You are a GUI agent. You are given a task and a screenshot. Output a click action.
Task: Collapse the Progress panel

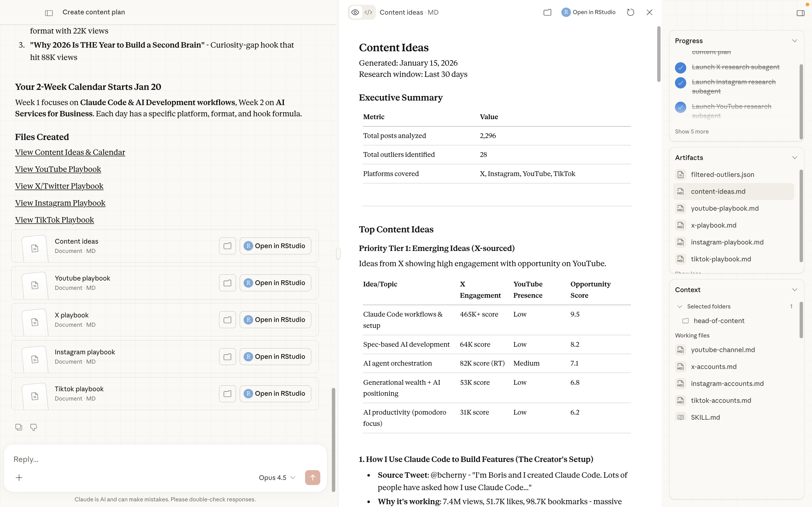(794, 41)
